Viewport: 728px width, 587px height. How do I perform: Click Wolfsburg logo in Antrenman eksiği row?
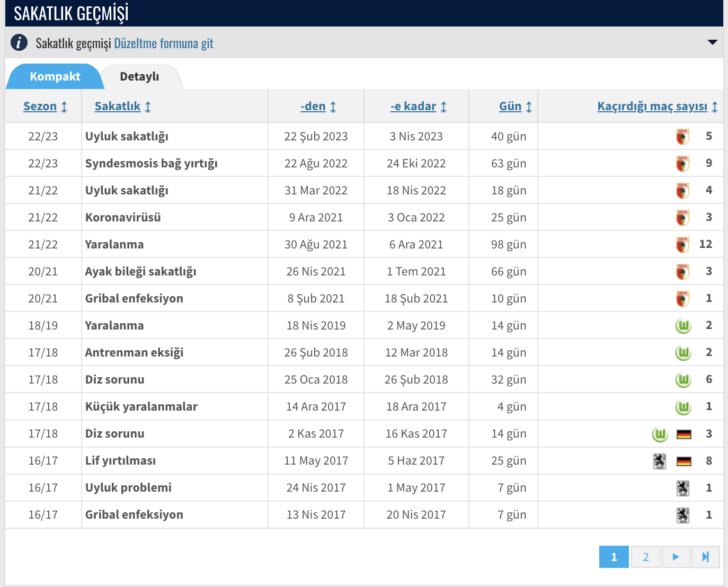coord(683,353)
